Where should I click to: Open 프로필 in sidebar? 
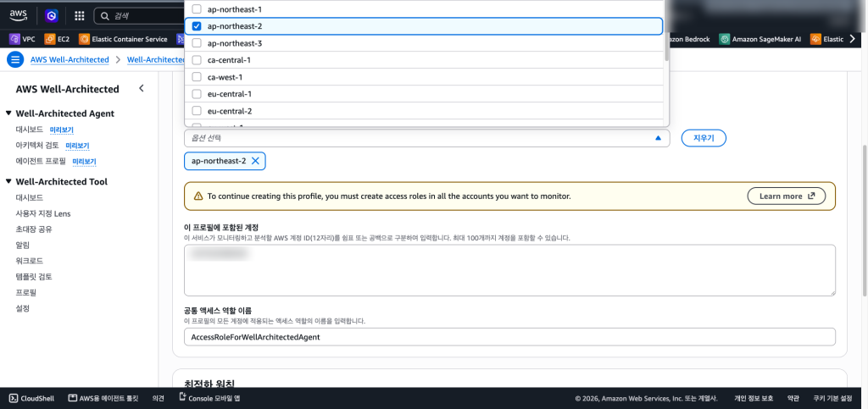tap(26, 292)
